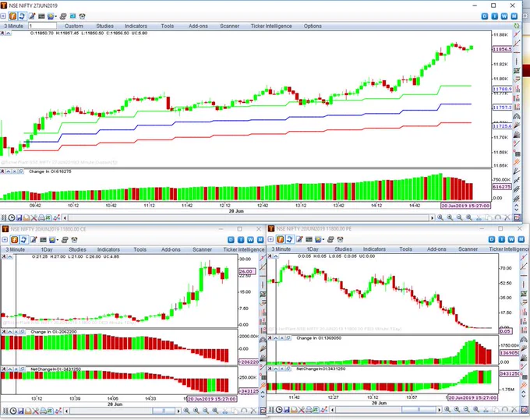Select the trend line tool in the right tool strip
Viewport: 530px width, 420px height.
(517, 34)
